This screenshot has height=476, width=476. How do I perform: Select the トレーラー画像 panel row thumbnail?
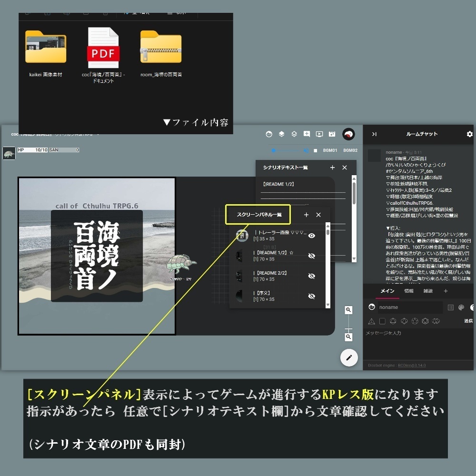coord(242,236)
